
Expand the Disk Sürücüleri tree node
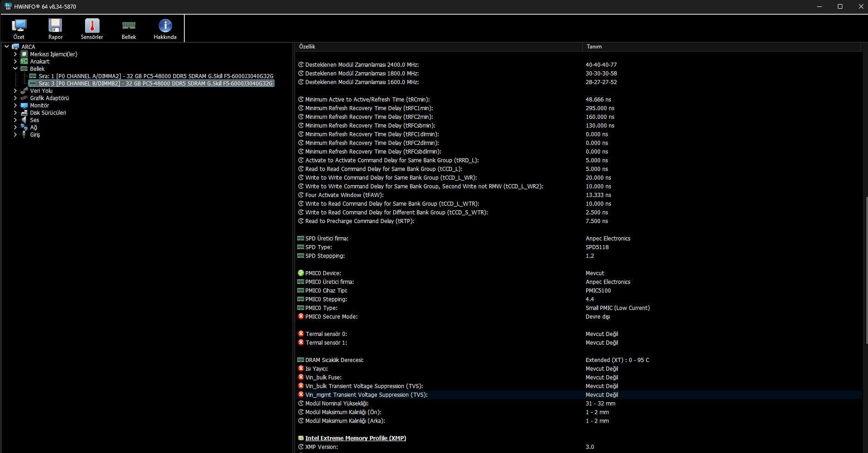point(15,112)
